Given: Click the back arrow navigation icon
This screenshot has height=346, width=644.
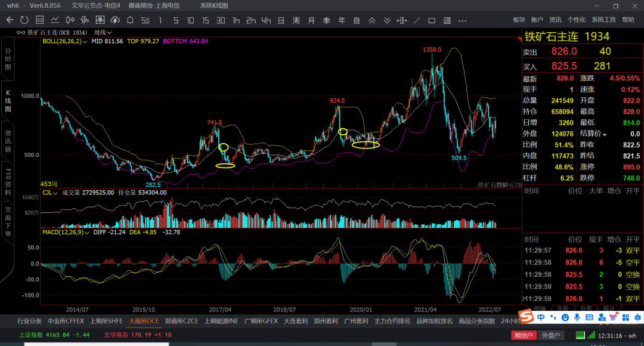Looking at the screenshot, I should click(x=10, y=20).
